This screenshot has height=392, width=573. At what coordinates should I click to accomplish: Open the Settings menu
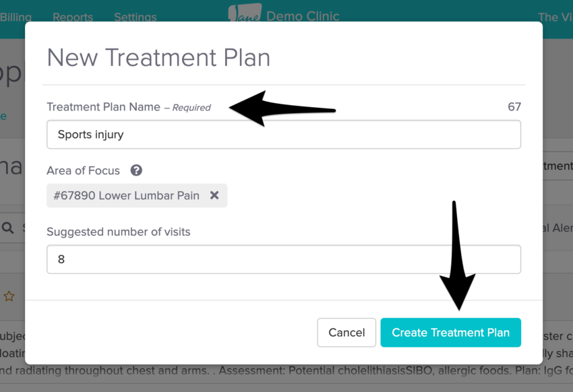click(135, 17)
